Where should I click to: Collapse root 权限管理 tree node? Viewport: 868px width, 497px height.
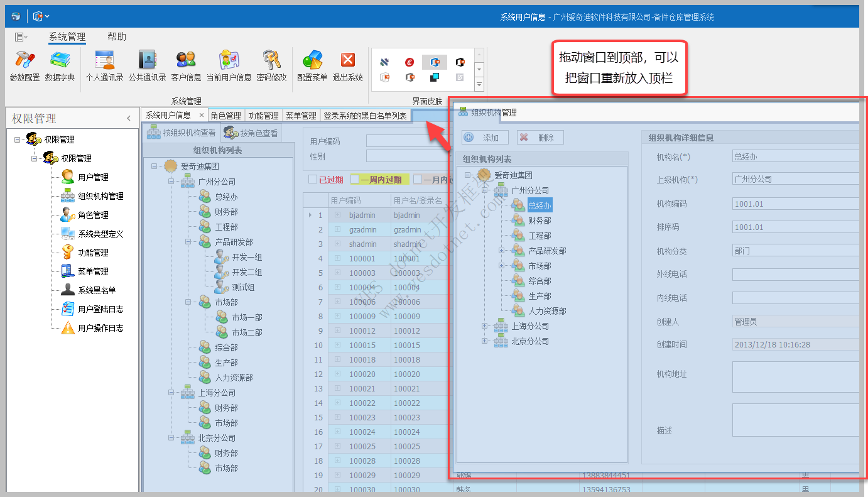click(x=17, y=139)
